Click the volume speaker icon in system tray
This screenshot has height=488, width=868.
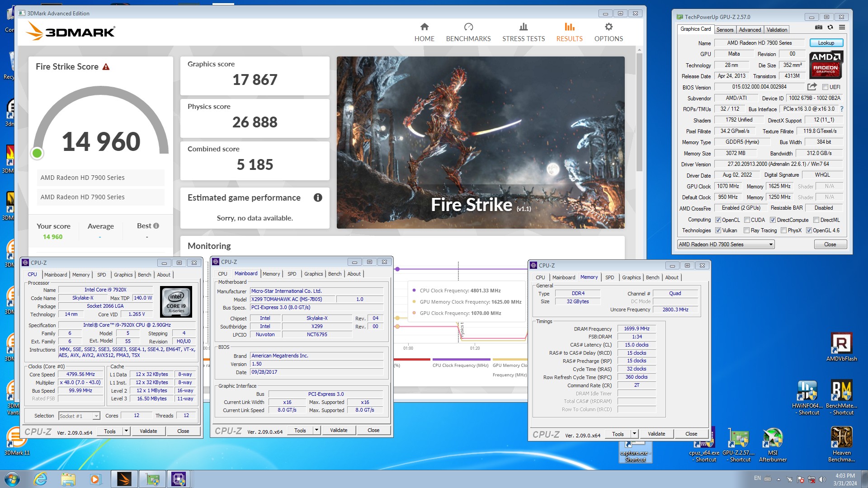coord(822,479)
